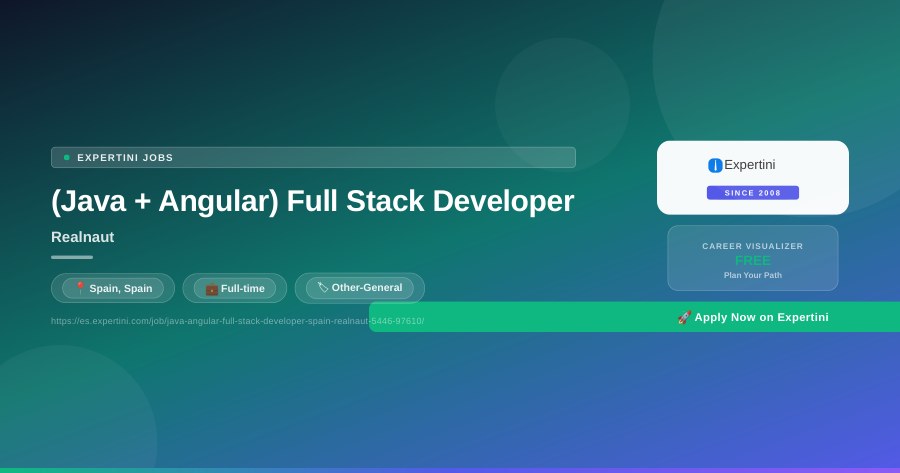
Task: Select the Other-General category tag
Action: coord(360,288)
